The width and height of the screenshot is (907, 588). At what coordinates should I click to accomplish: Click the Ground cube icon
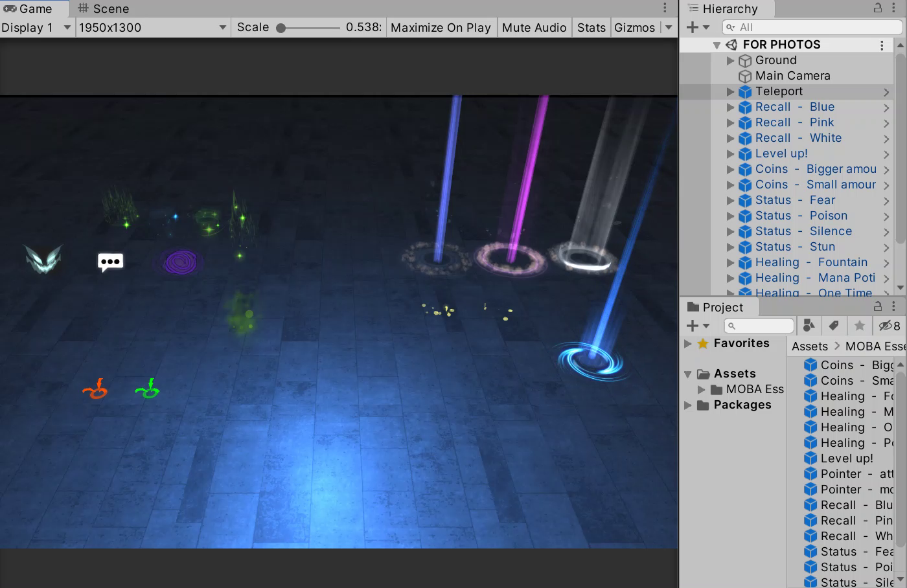(x=745, y=61)
